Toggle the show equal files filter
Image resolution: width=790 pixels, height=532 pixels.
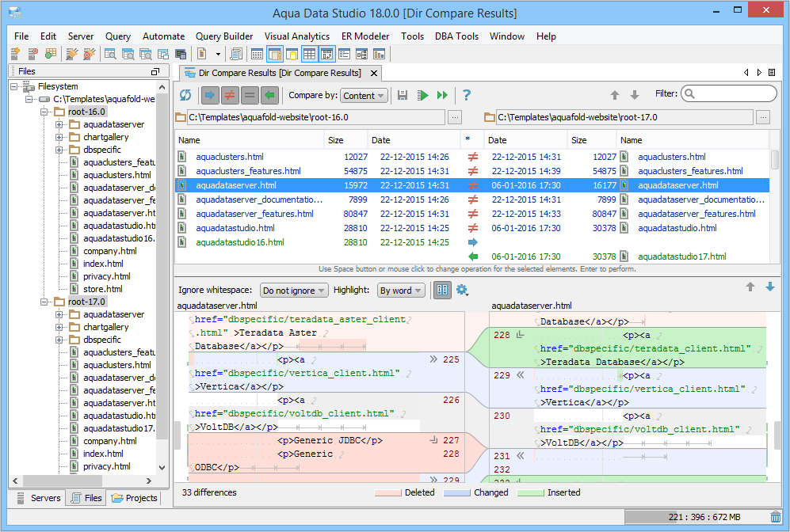[250, 95]
